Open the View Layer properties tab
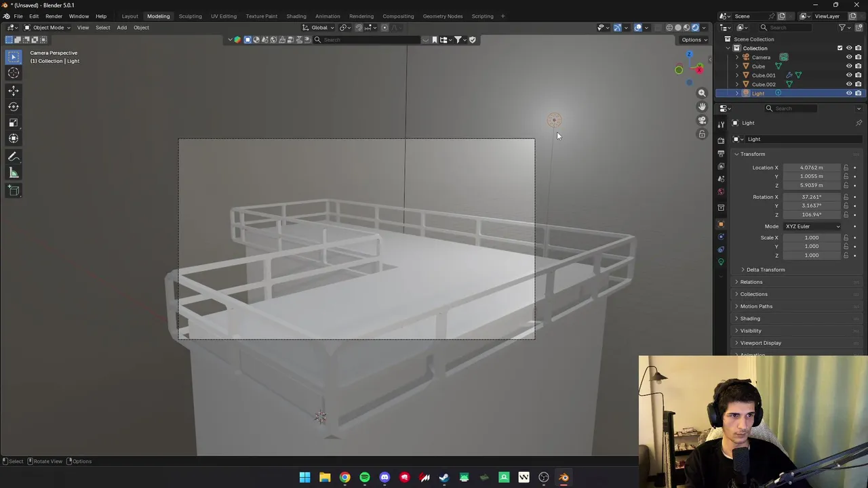This screenshot has height=488, width=868. pyautogui.click(x=721, y=166)
